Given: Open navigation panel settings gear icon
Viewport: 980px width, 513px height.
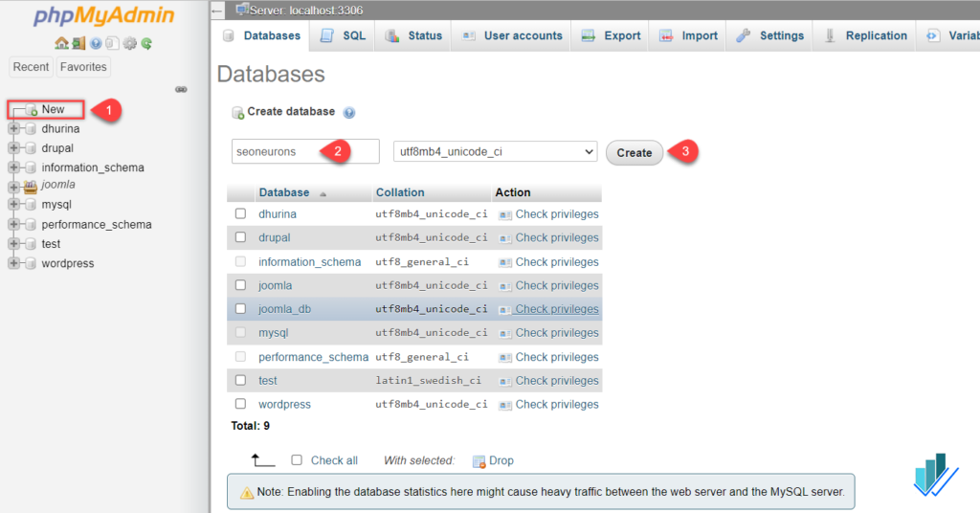Looking at the screenshot, I should click(x=129, y=43).
